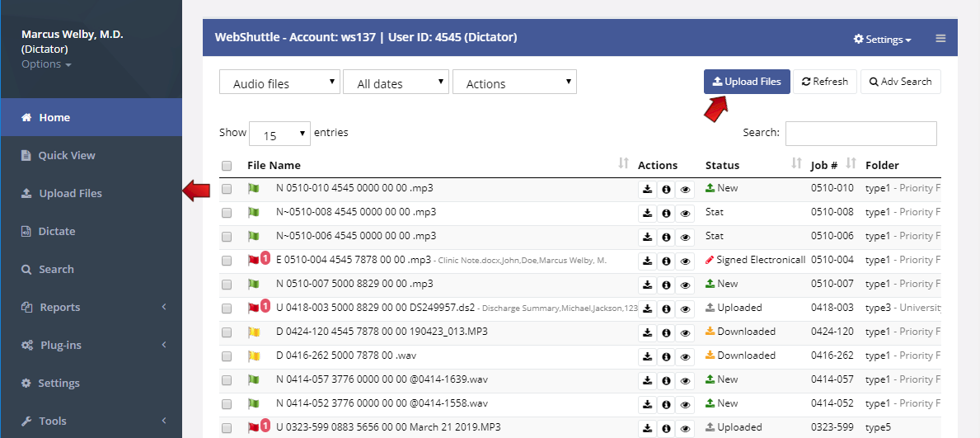
Task: Select checkbox for N 0510-007 row
Action: point(227,284)
